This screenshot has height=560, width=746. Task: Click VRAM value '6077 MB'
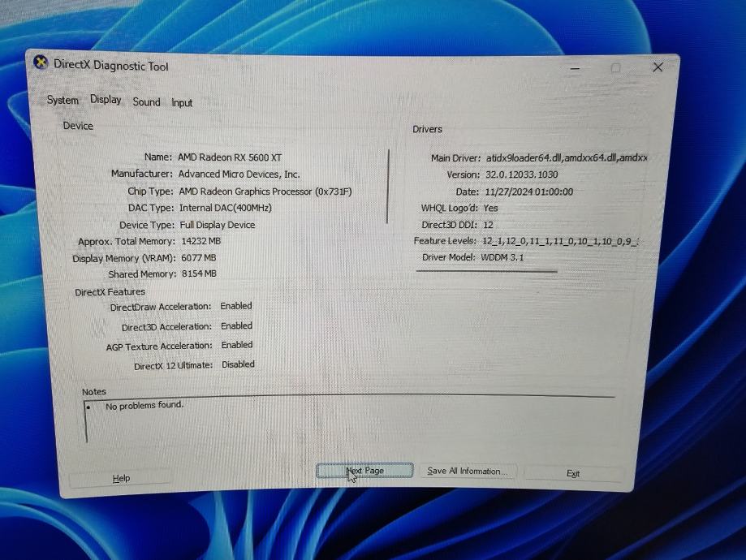tap(198, 258)
